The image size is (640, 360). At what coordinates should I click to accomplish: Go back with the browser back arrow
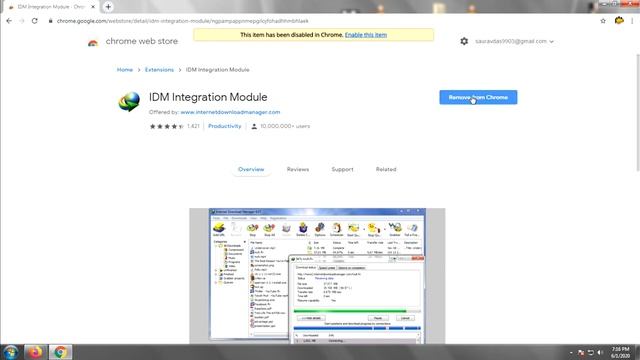(9, 21)
